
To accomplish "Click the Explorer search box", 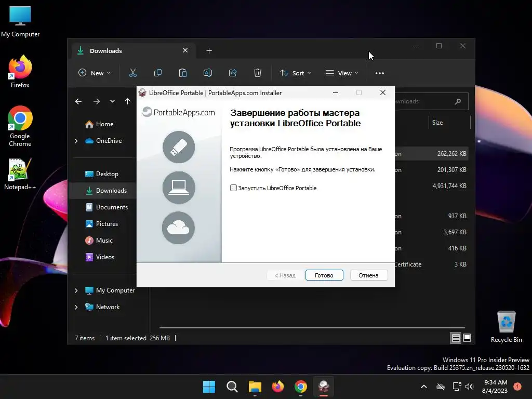I will point(431,101).
